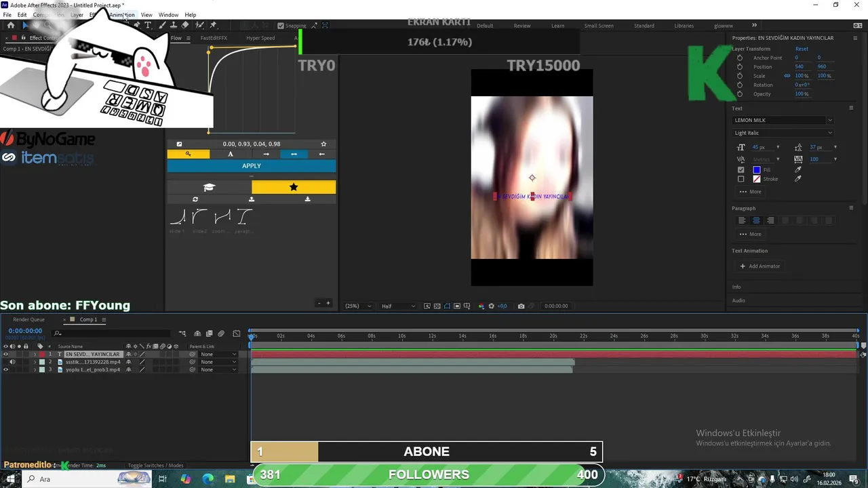Open the Half resolution dropdown
Image resolution: width=868 pixels, height=488 pixels.
point(397,306)
